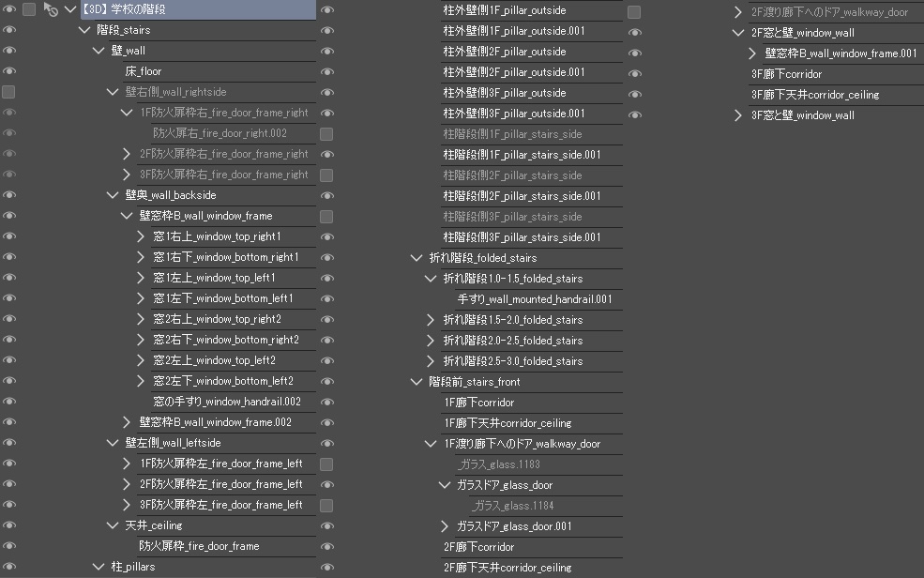Collapse the 階段_stairs group
The image size is (924, 578).
coord(84,29)
